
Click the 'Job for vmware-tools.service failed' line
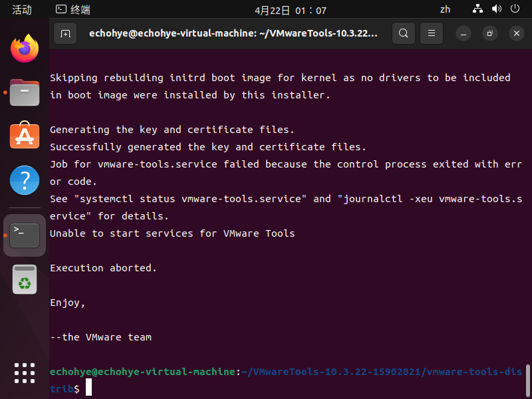point(286,173)
